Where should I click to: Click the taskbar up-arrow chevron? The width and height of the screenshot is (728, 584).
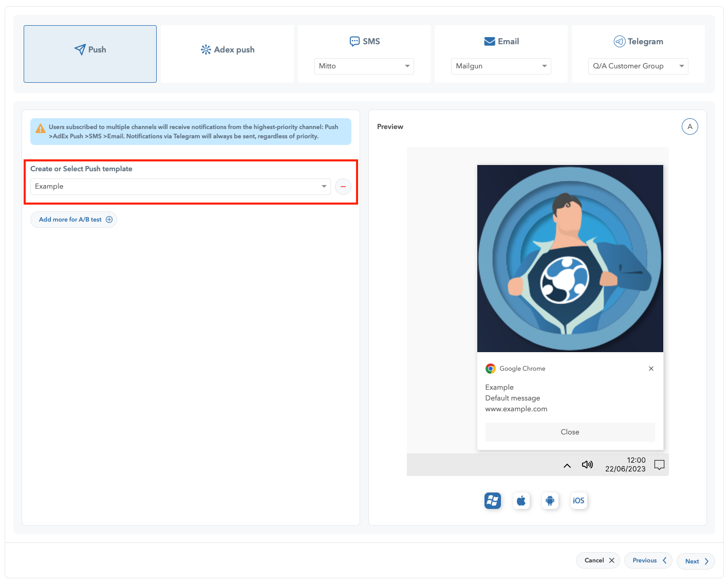point(567,466)
